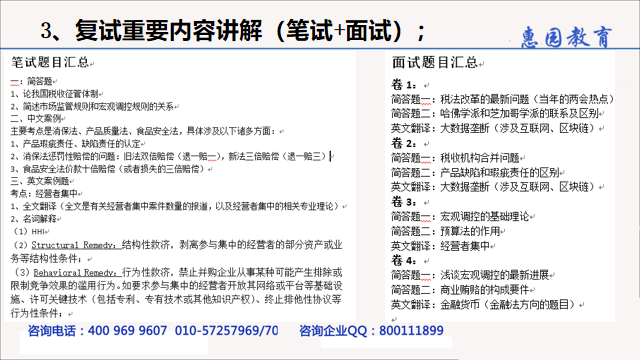Select the 卷 4 section heading
The height and width of the screenshot is (360, 640).
click(x=404, y=260)
